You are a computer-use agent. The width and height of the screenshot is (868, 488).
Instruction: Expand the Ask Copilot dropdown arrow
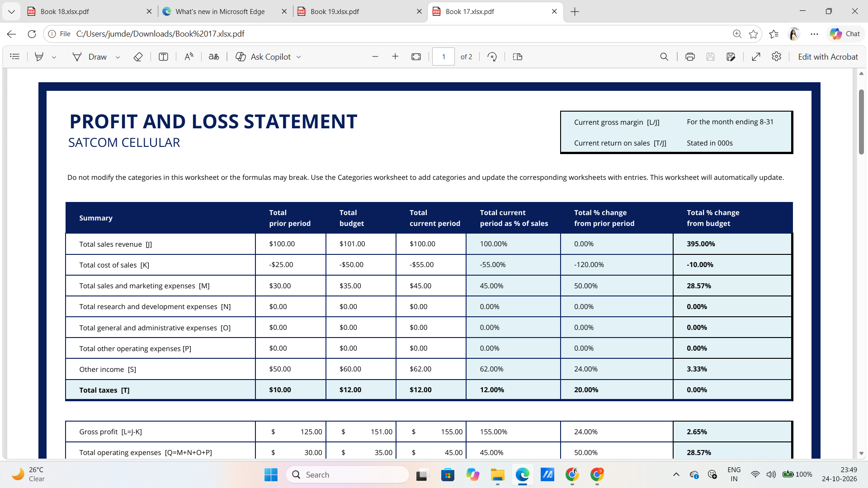pyautogui.click(x=298, y=57)
